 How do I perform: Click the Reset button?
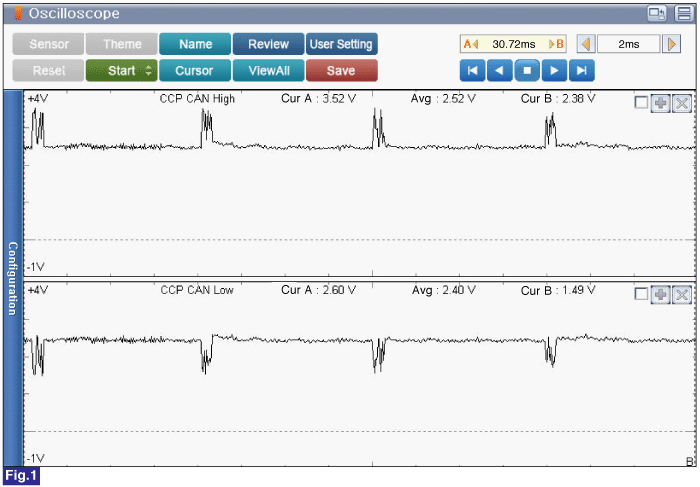click(x=48, y=71)
